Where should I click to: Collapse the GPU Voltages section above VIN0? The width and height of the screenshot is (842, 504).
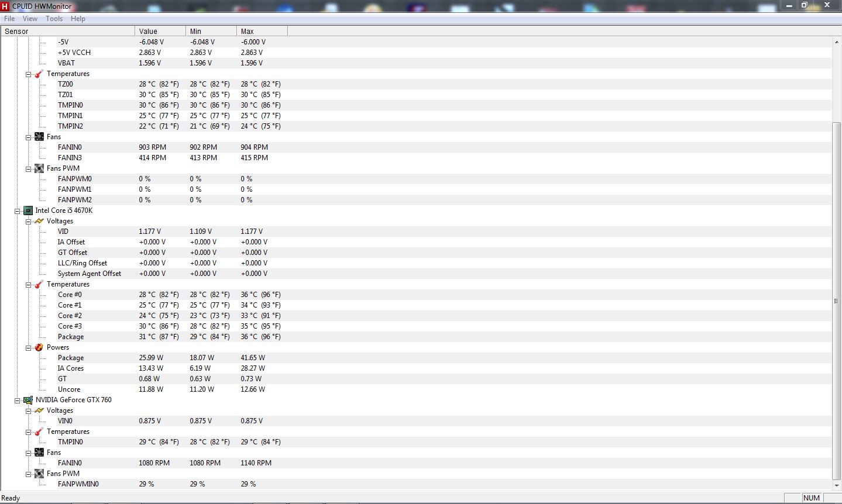click(x=28, y=411)
